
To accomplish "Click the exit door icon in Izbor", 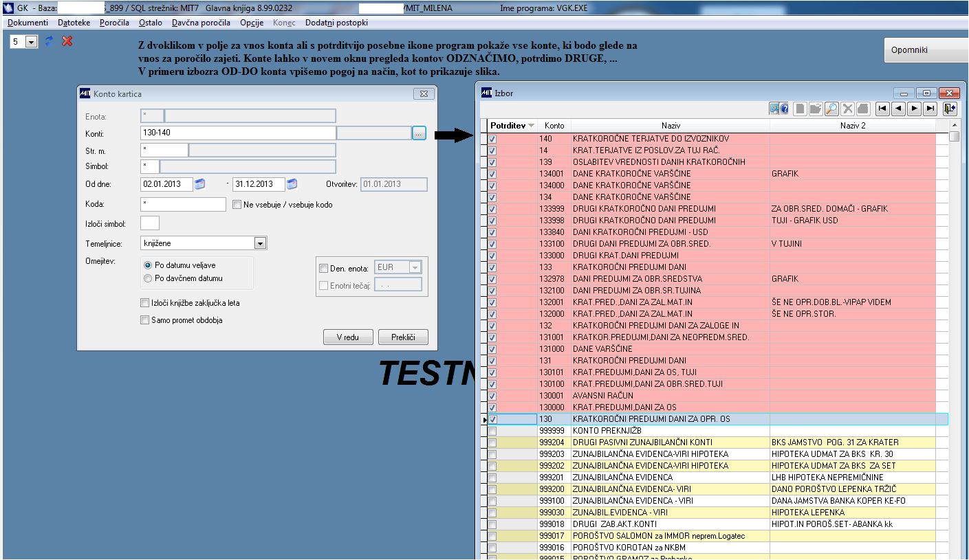I will point(950,109).
